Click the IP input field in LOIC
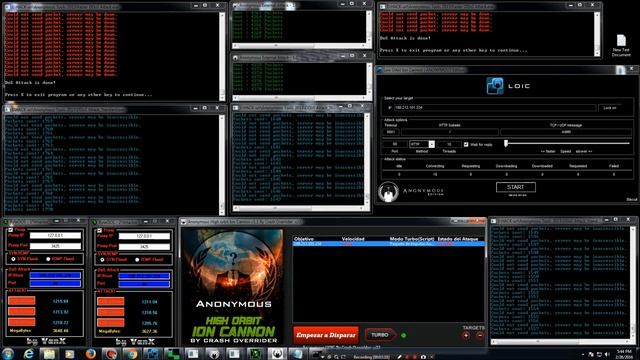 tap(495, 108)
